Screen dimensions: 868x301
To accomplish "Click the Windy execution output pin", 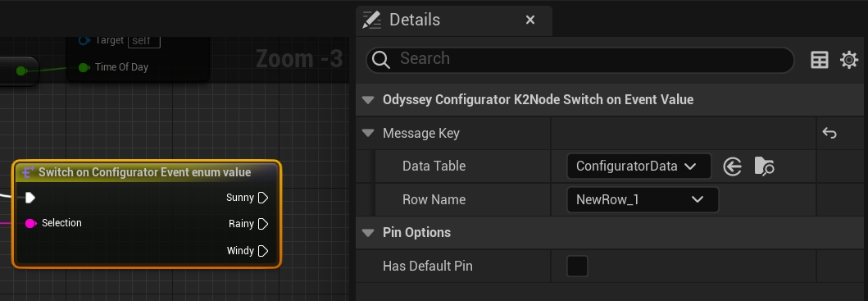I will coord(263,250).
